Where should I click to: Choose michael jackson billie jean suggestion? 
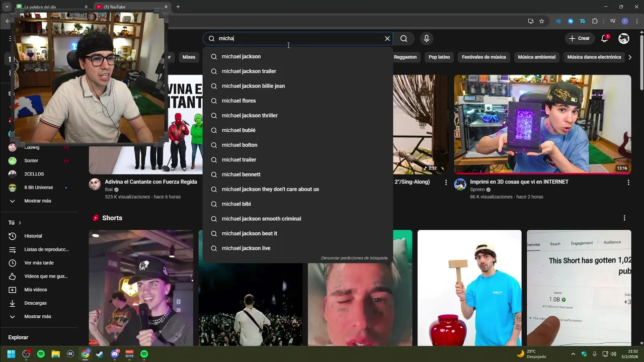point(298,86)
